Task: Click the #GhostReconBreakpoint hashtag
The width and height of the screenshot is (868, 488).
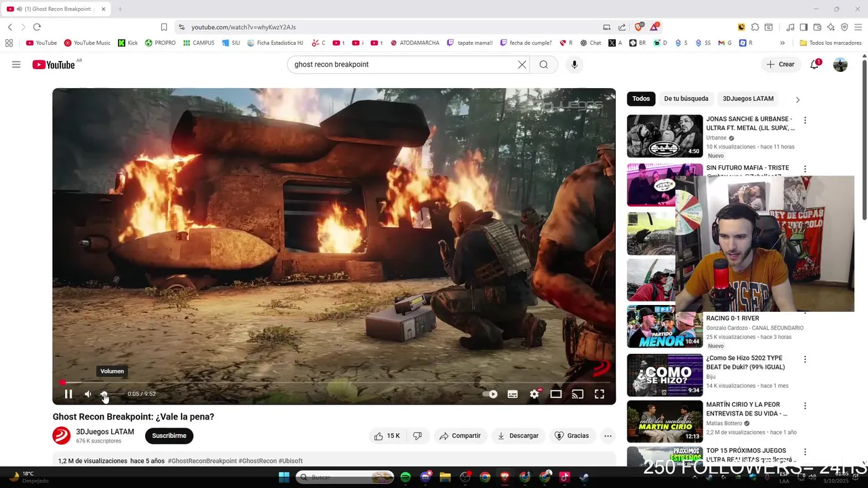Action: coord(202,461)
